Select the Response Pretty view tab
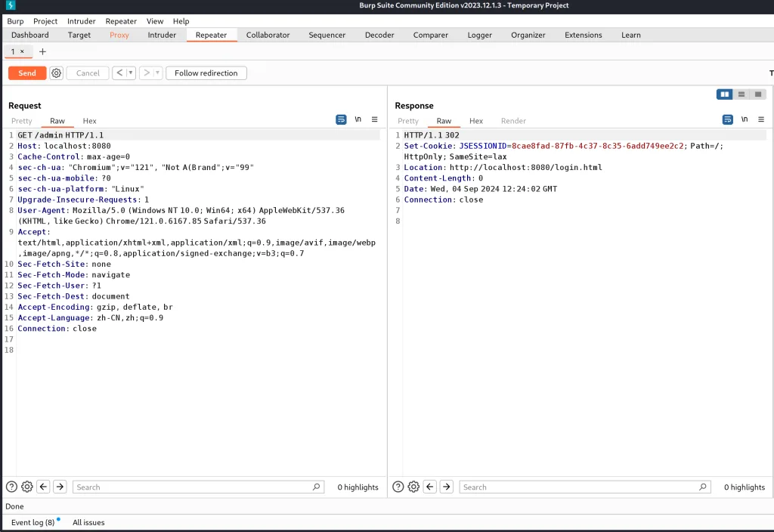The width and height of the screenshot is (774, 532). [x=408, y=121]
